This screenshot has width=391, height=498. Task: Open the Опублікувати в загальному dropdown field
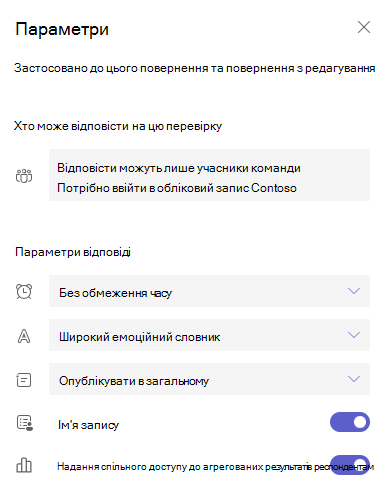point(209,379)
